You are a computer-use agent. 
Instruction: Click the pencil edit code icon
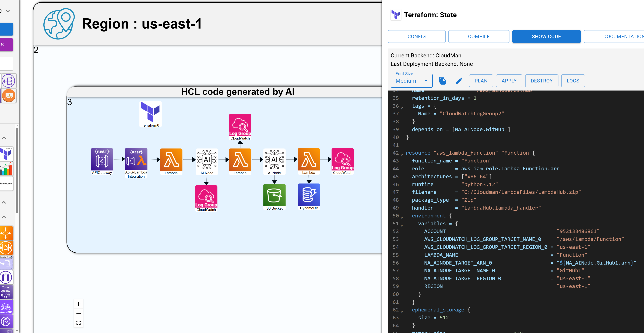(x=459, y=81)
